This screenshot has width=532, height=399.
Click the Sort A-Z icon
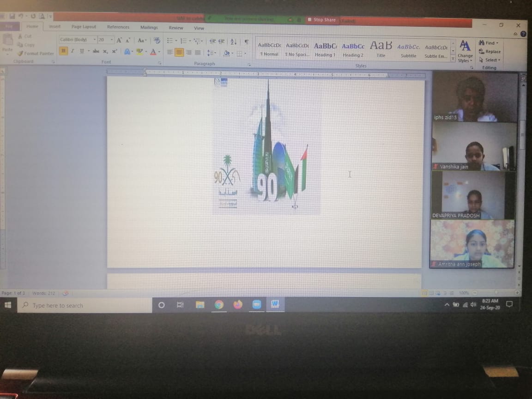233,42
